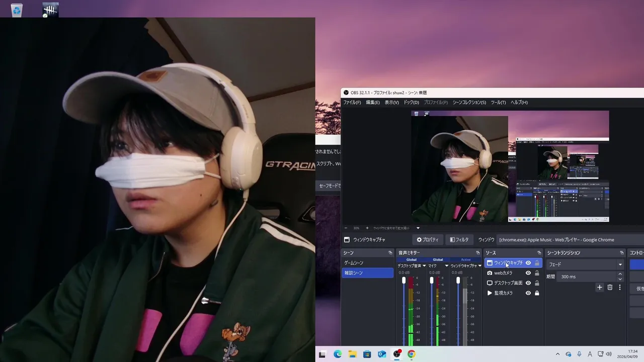The height and width of the screenshot is (362, 644).
Task: Pop out the シーン dock panel
Action: pos(390,253)
